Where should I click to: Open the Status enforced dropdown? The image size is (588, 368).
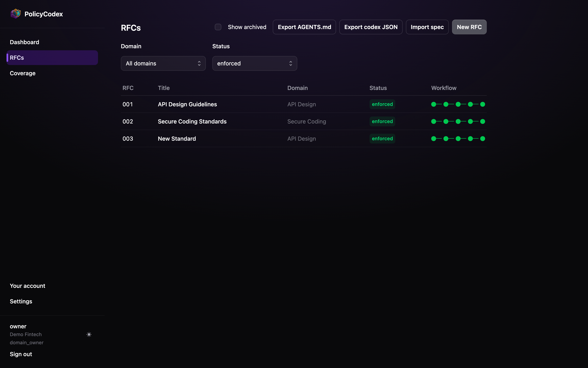255,64
